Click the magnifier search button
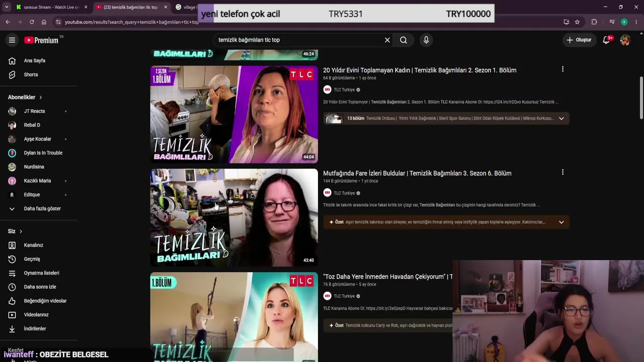Screen dimensions: 644x362 [404, 40]
